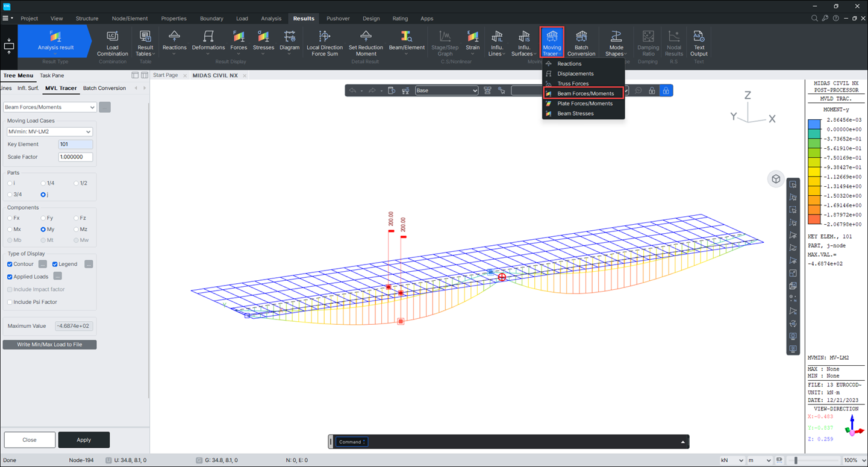Toggle the Legend checkbox

point(55,264)
